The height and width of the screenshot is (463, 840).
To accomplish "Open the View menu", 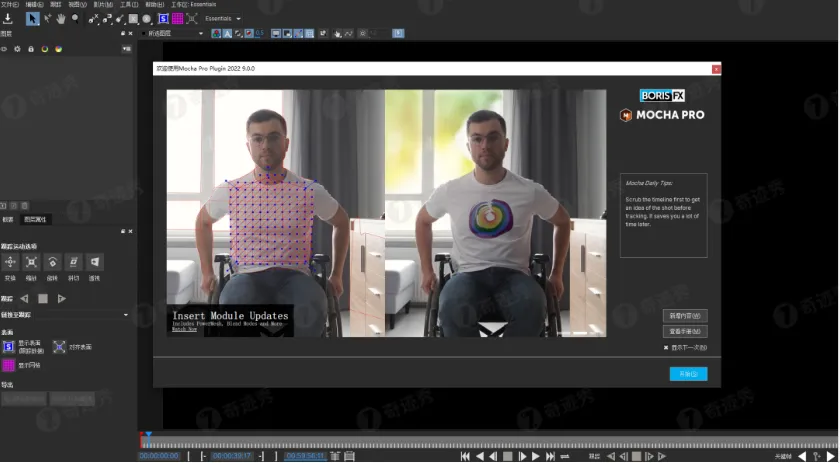I will 78,4.
